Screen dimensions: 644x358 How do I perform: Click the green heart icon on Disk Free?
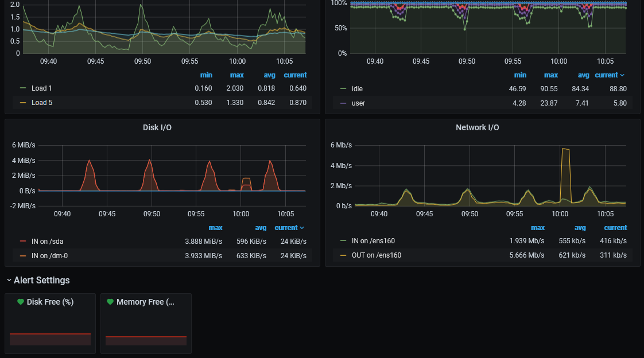[20, 302]
